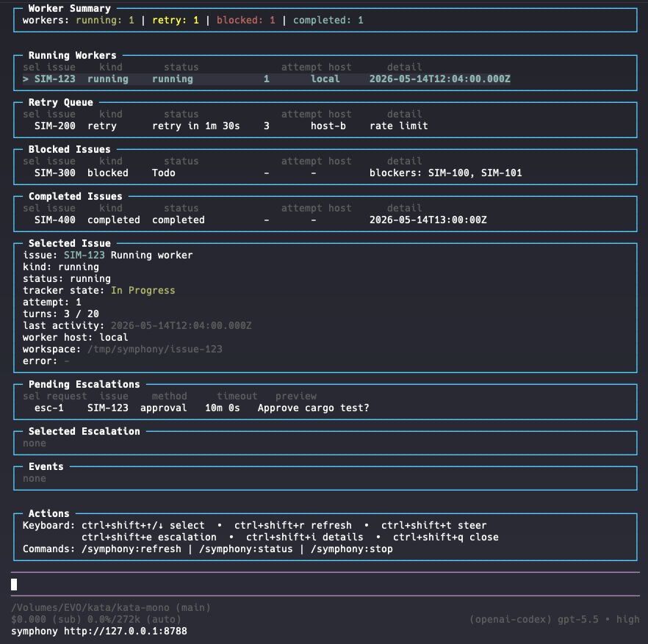Click the 'rate limit' detail text
The width and height of the screenshot is (648, 644).
pos(399,126)
